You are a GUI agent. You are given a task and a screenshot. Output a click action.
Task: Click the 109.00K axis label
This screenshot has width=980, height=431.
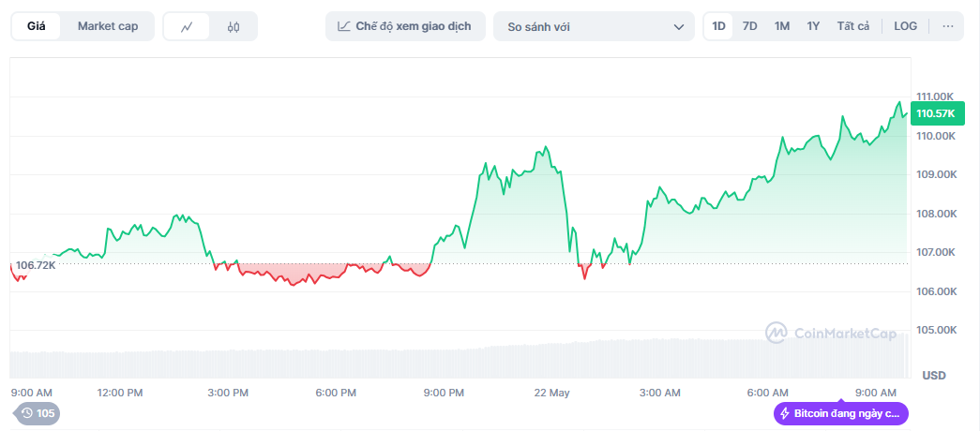coord(936,174)
